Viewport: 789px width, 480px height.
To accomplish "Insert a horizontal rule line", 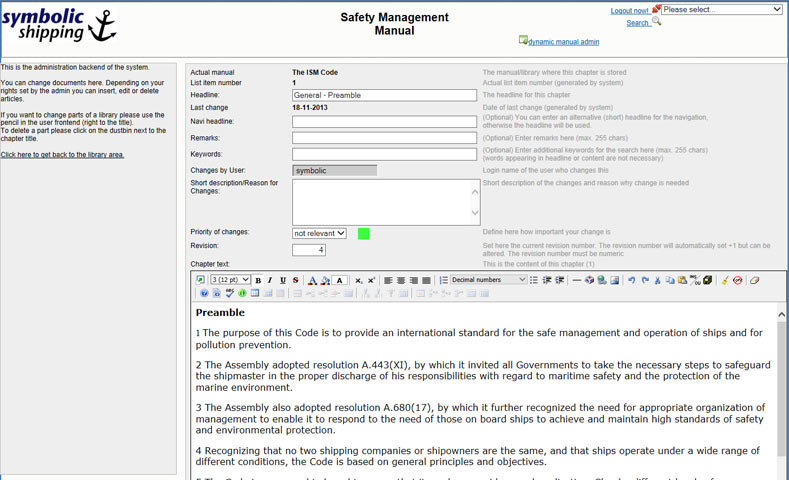I will [577, 280].
